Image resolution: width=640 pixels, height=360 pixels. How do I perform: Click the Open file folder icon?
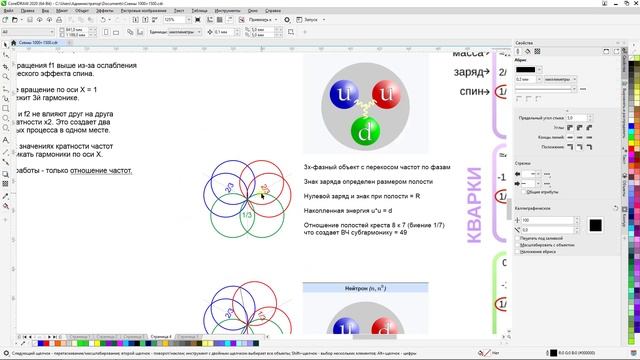15,20
